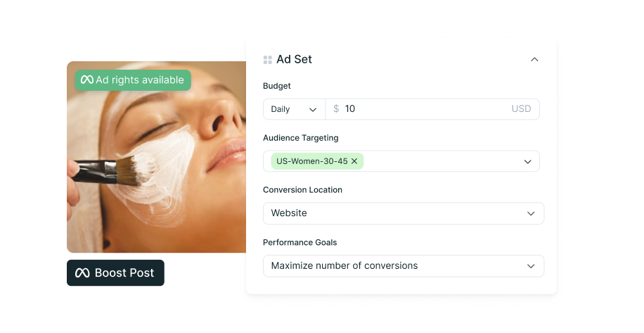The image size is (644, 333).
Task: Click the Ad Set grid icon
Action: click(268, 60)
